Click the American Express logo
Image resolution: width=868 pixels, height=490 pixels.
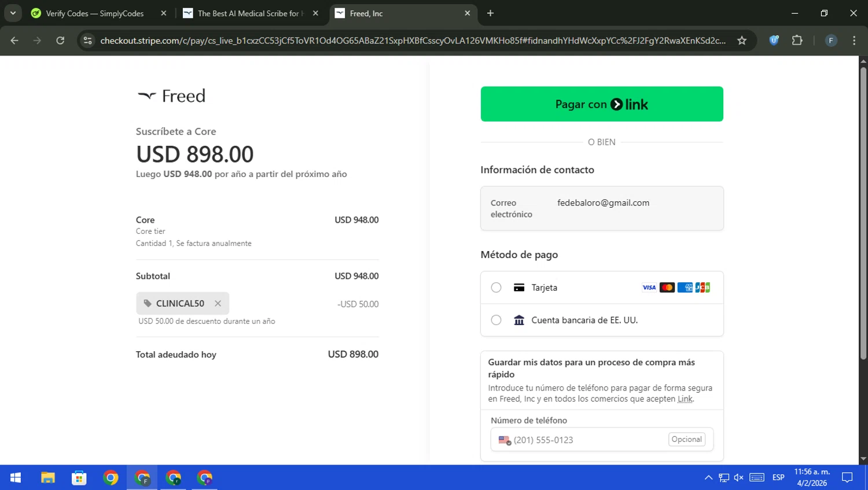click(685, 288)
